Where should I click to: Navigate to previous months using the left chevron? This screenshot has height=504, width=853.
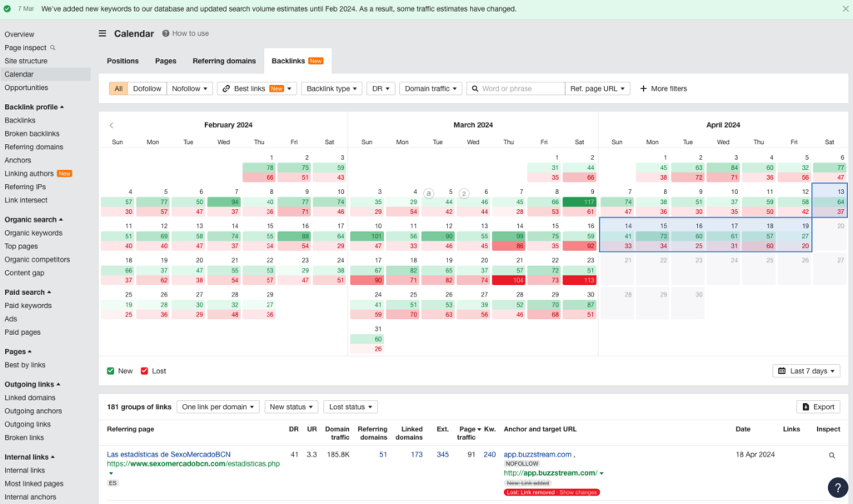(x=112, y=123)
